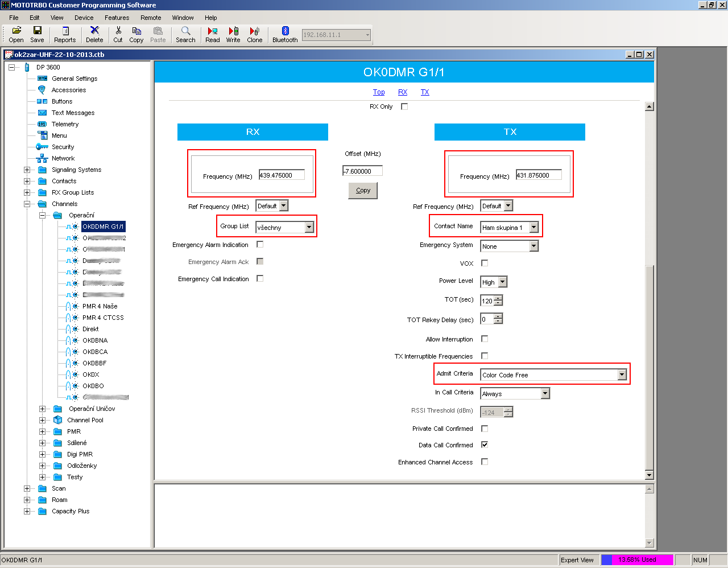Expand the Scan tree node
Viewport: 728px width, 568px height.
coord(27,488)
